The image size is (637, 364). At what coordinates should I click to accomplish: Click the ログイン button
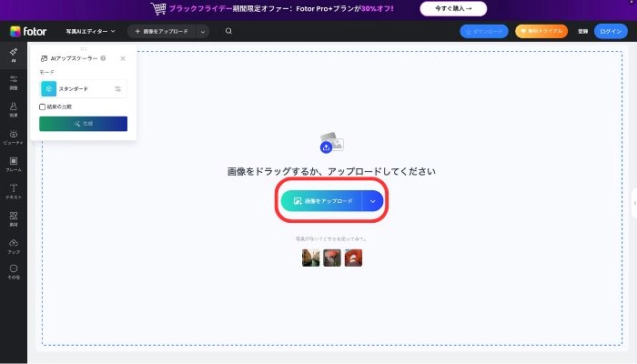pos(611,31)
